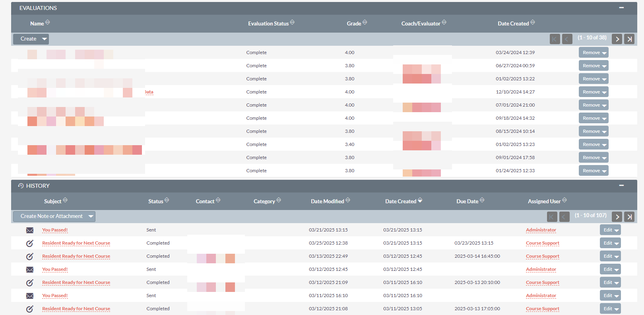Click task icon beside first Resident Ready row
The image size is (644, 315).
[x=30, y=243]
